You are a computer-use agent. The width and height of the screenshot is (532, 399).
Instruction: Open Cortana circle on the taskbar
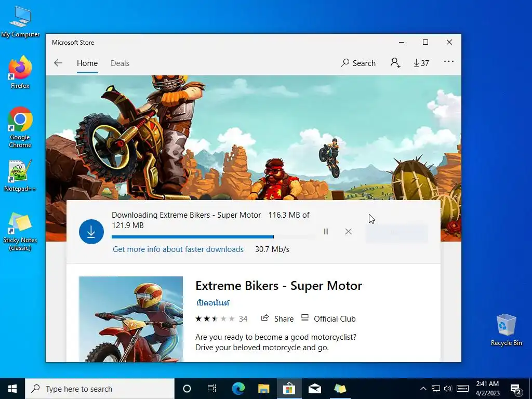tap(187, 389)
